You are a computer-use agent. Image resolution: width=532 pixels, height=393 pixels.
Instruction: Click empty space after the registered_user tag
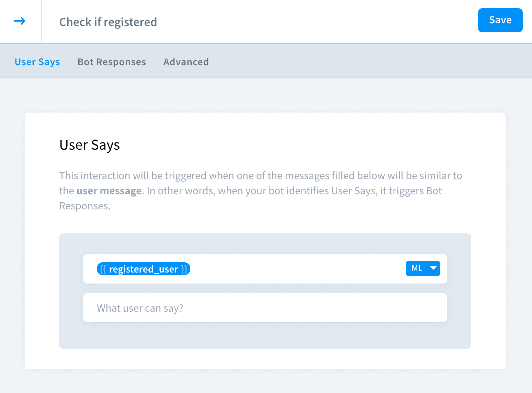(295, 269)
